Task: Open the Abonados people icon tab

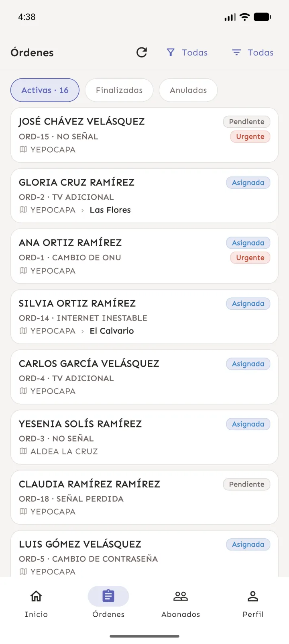Action: (x=181, y=596)
